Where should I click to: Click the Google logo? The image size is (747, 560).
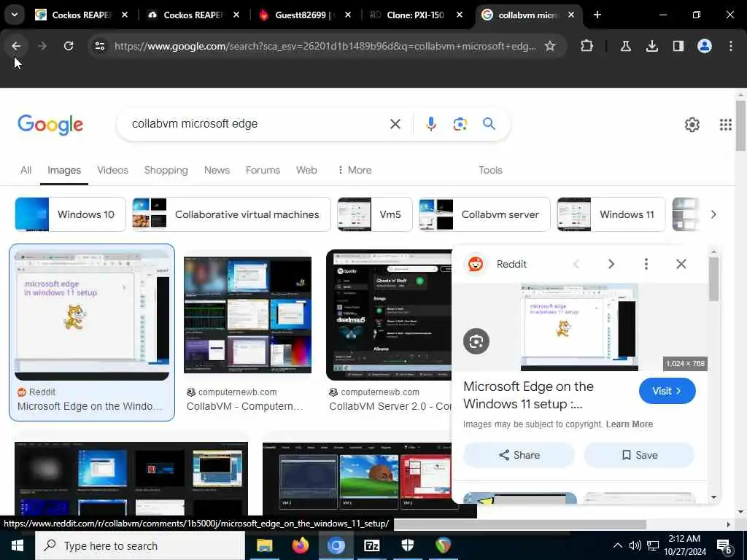(50, 125)
